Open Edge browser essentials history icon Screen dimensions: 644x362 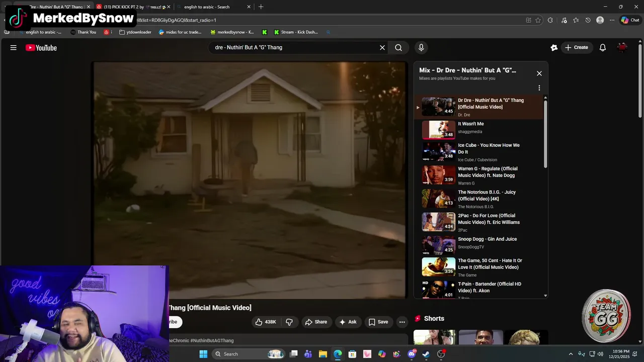(588, 20)
